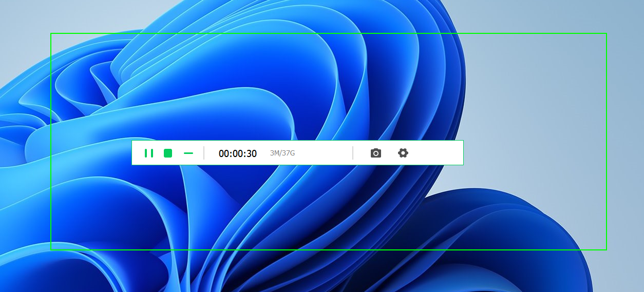The image size is (644, 292).
Task: Minimize the recorder toolbar with dash icon
Action: tap(188, 153)
